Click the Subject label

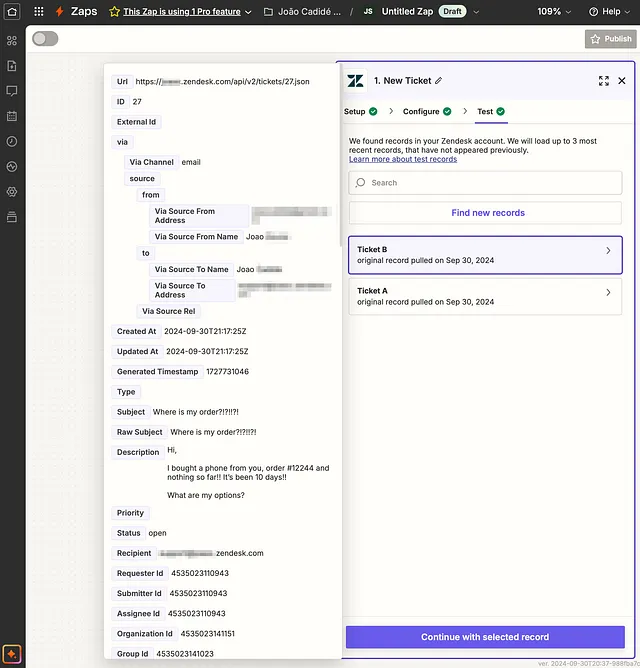click(x=131, y=412)
